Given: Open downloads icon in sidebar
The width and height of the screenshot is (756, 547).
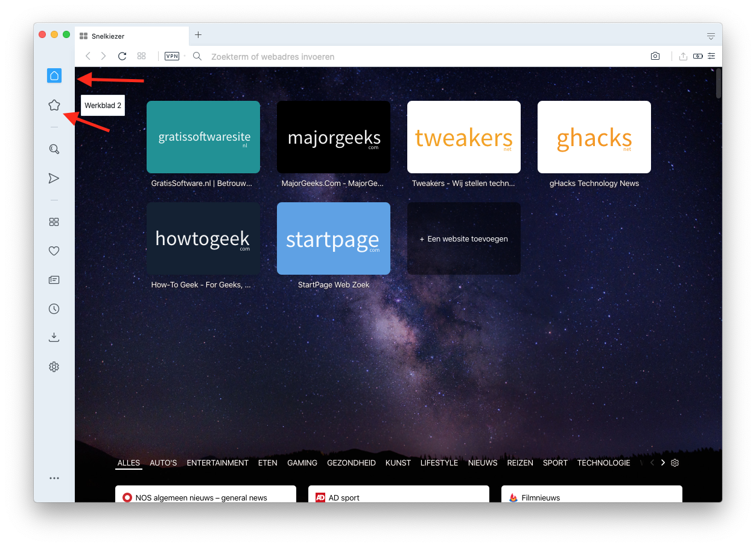Looking at the screenshot, I should click(x=54, y=337).
